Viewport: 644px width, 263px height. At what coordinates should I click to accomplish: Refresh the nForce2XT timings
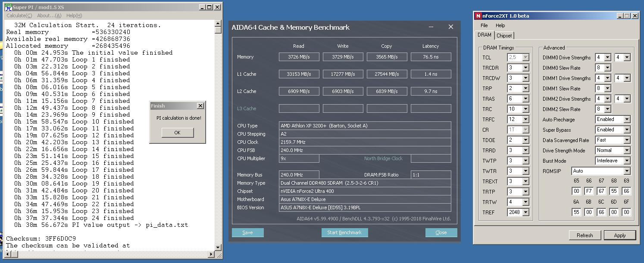(x=585, y=235)
